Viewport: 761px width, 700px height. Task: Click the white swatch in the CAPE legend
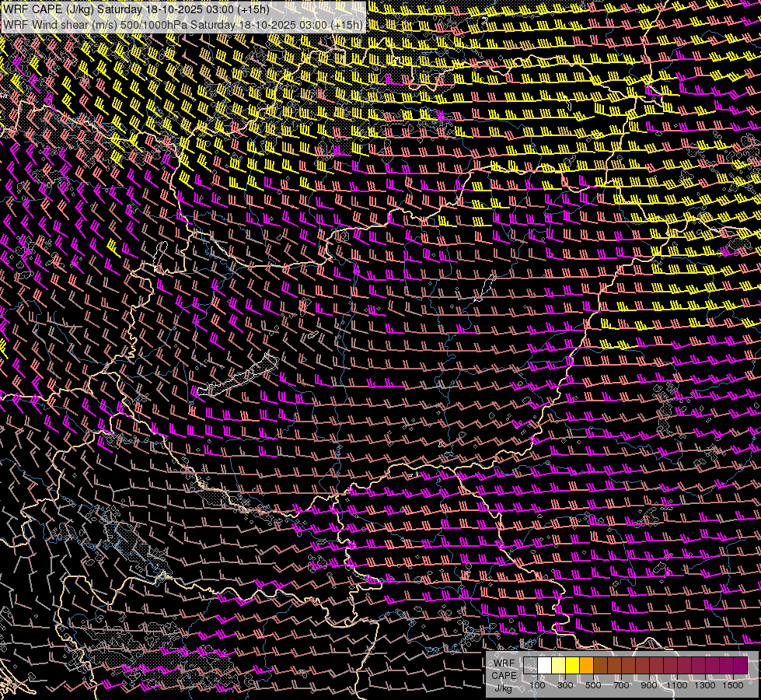[545, 666]
